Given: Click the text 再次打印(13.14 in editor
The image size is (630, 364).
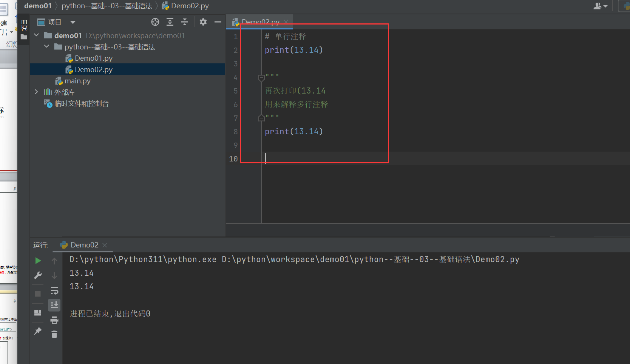Looking at the screenshot, I should (295, 91).
